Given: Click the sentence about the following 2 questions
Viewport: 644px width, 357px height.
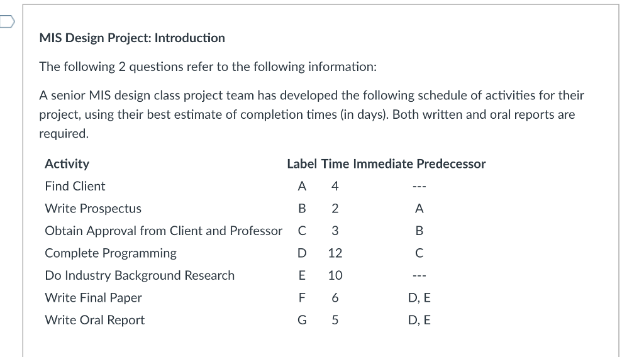Looking at the screenshot, I should coord(208,67).
